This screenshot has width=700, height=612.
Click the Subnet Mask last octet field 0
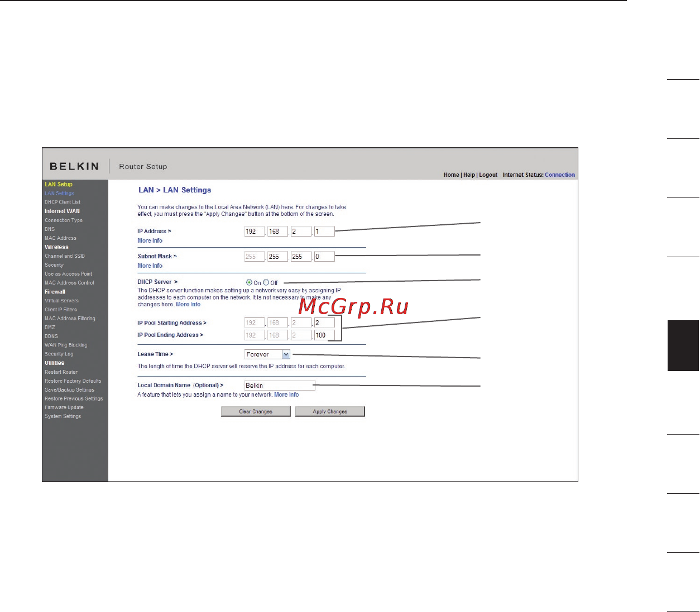pos(324,256)
